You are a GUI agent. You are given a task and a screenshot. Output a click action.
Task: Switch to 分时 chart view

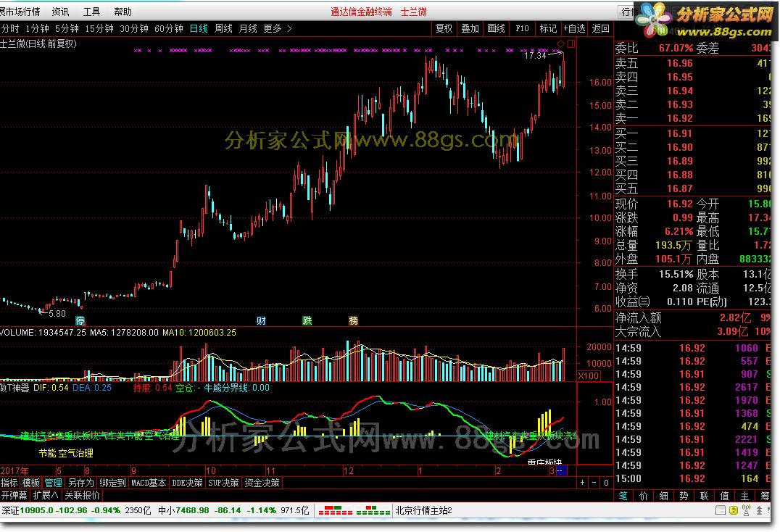tap(10, 28)
